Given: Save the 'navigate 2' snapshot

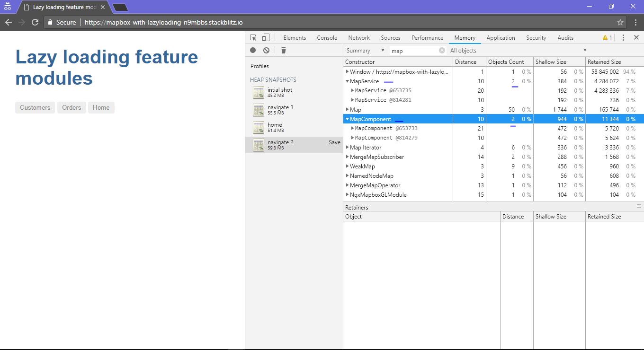Looking at the screenshot, I should click(334, 142).
